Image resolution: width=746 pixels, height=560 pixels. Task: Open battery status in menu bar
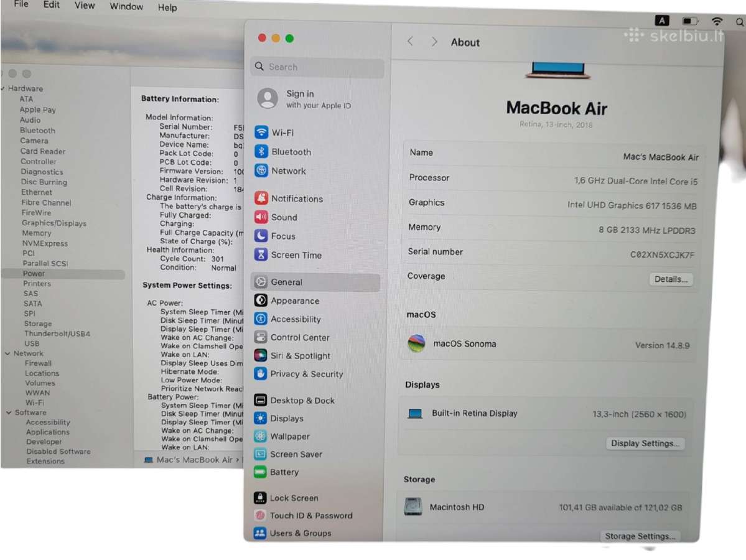tap(690, 21)
